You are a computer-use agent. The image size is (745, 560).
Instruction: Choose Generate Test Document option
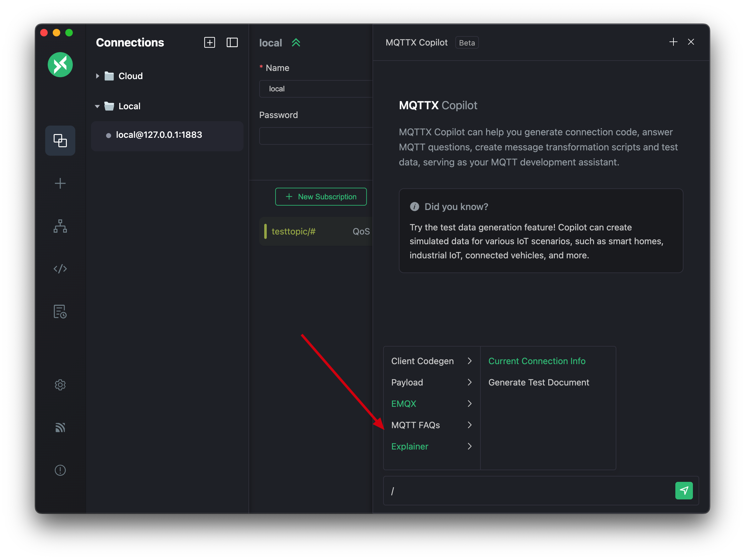click(538, 382)
